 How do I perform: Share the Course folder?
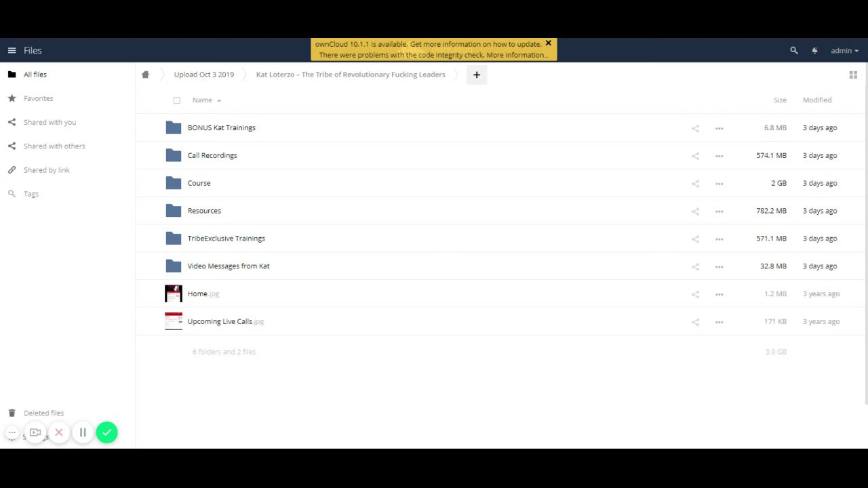click(x=695, y=184)
